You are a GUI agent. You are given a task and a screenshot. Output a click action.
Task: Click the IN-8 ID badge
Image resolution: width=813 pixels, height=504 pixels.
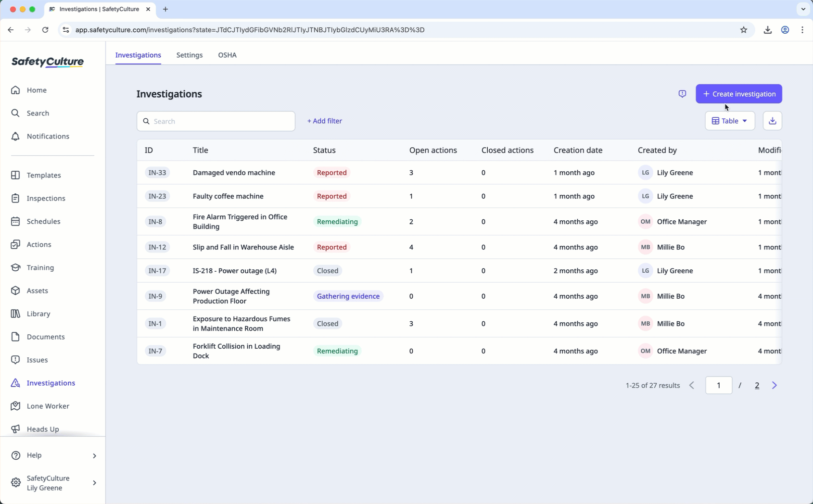coord(155,222)
